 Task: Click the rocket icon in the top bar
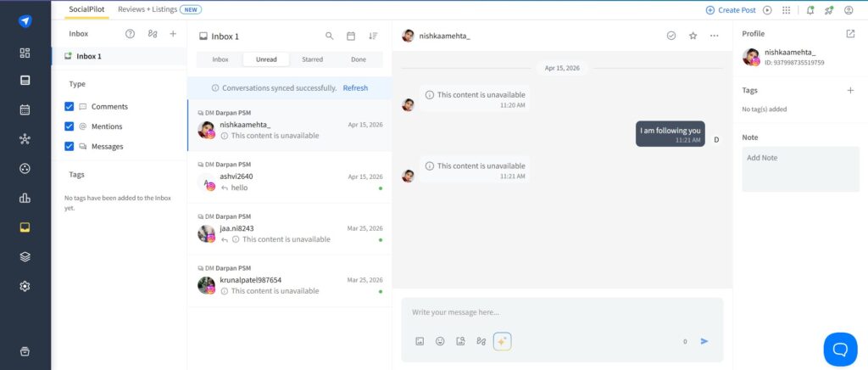pyautogui.click(x=829, y=10)
